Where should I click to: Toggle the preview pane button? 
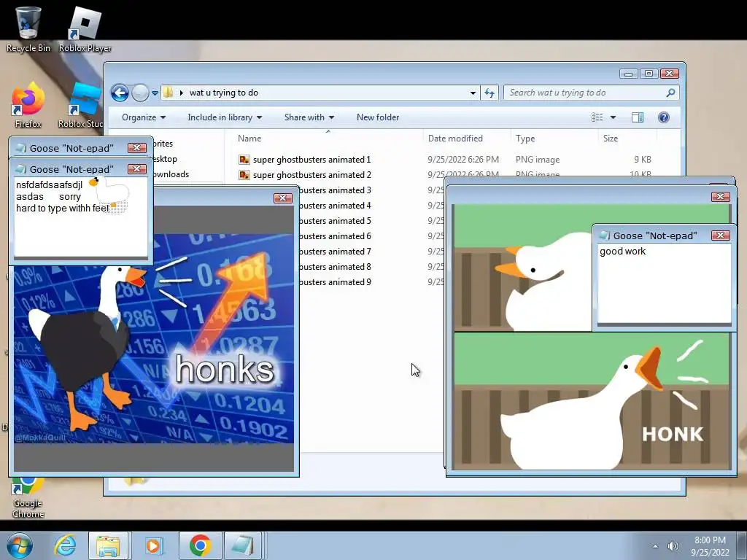[x=638, y=117]
